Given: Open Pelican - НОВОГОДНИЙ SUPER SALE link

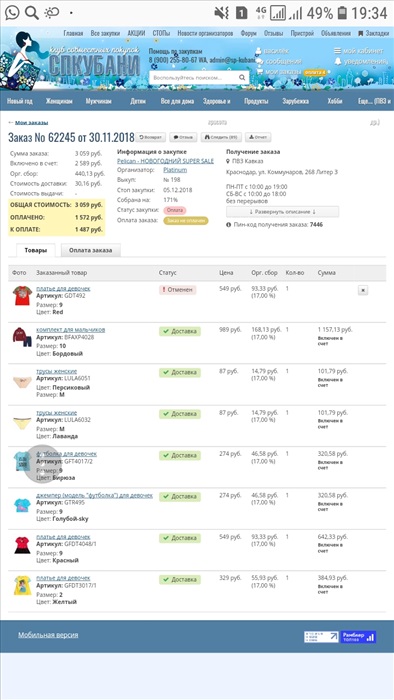Looking at the screenshot, I should click(x=166, y=161).
